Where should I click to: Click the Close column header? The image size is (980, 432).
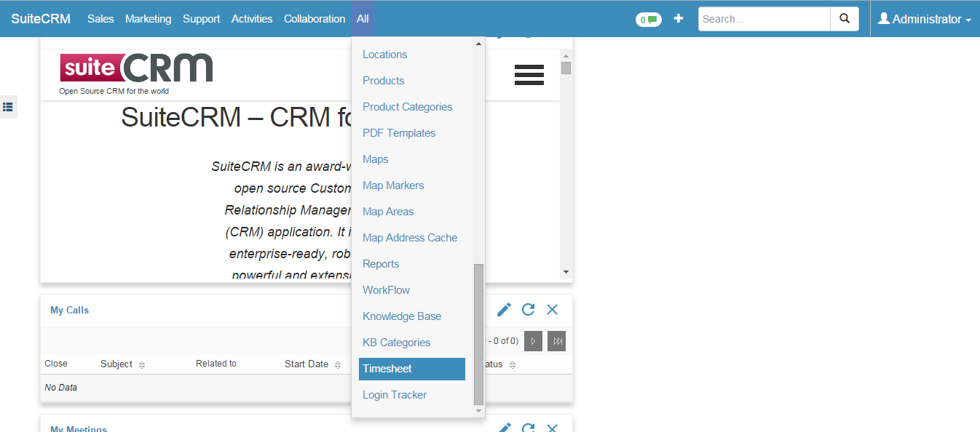(x=56, y=364)
